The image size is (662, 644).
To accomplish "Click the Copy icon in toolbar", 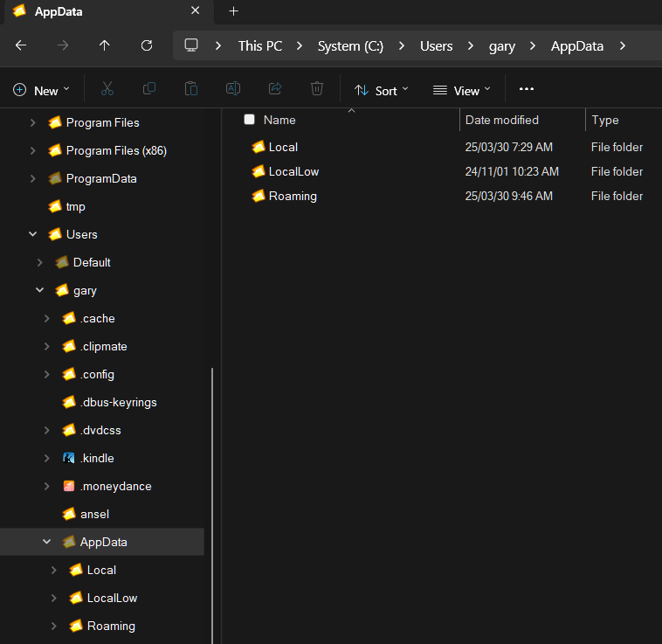I will coord(149,89).
